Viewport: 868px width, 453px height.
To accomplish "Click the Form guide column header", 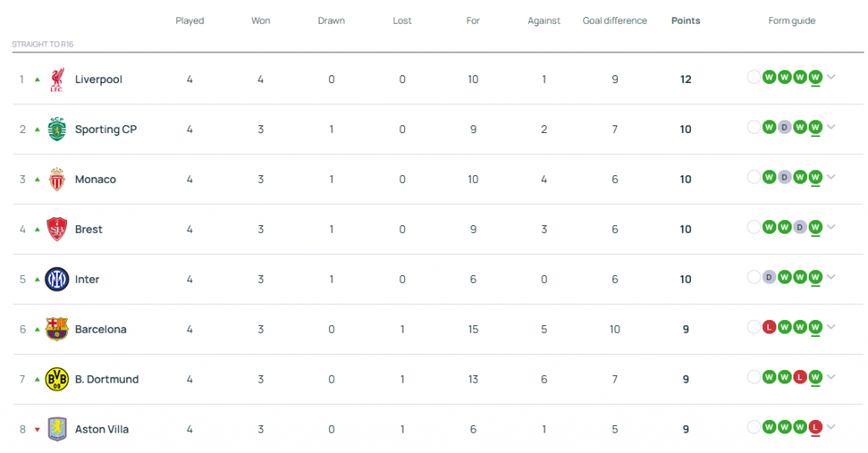I will coord(792,20).
